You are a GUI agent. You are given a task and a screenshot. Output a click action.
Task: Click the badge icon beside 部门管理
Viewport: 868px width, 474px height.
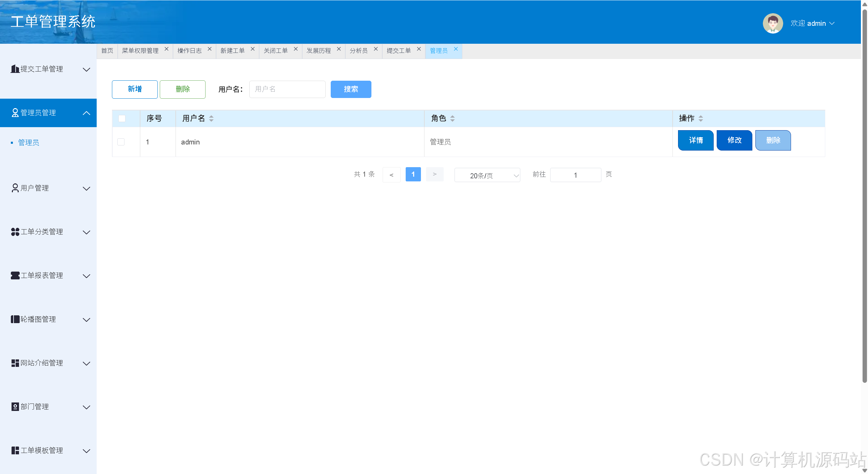pos(15,407)
